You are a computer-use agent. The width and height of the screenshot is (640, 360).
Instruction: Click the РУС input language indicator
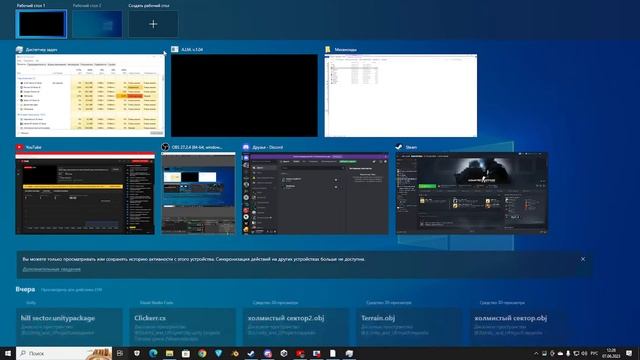[x=594, y=353]
